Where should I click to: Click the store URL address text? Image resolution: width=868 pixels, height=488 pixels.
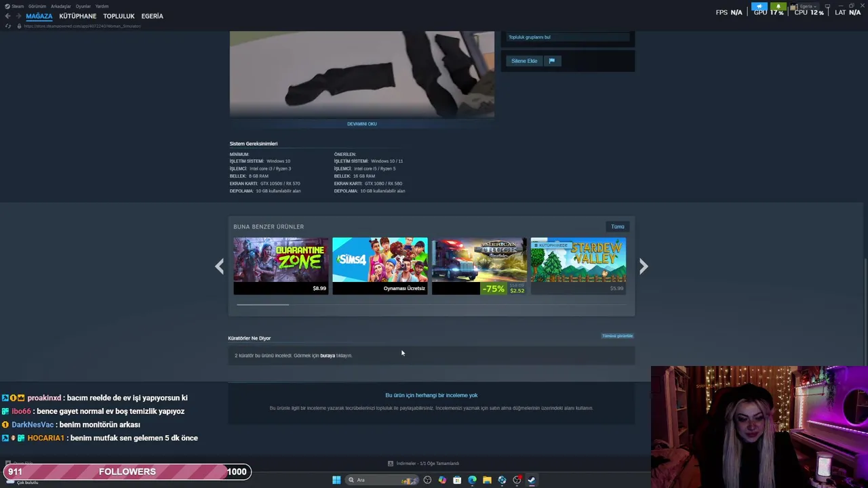coord(82,26)
